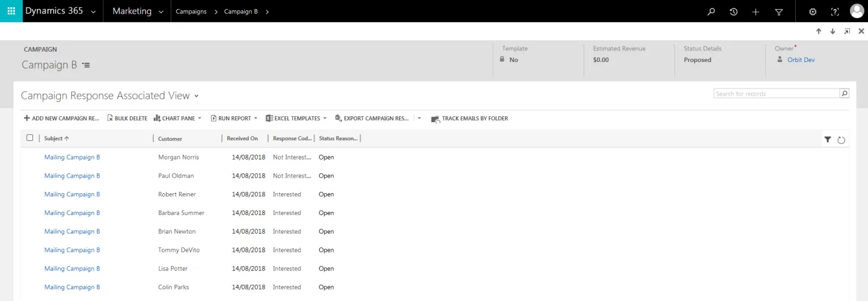The height and width of the screenshot is (301, 868).
Task: Open recent items history icon
Action: click(x=733, y=11)
